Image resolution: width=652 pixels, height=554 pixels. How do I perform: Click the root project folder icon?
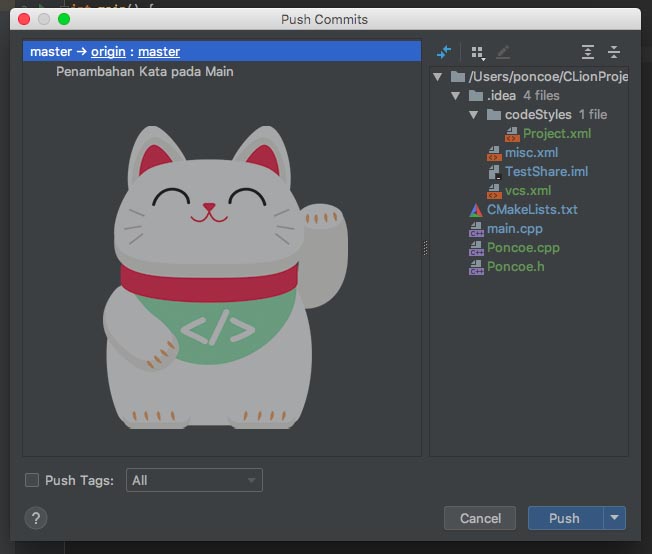pos(458,77)
